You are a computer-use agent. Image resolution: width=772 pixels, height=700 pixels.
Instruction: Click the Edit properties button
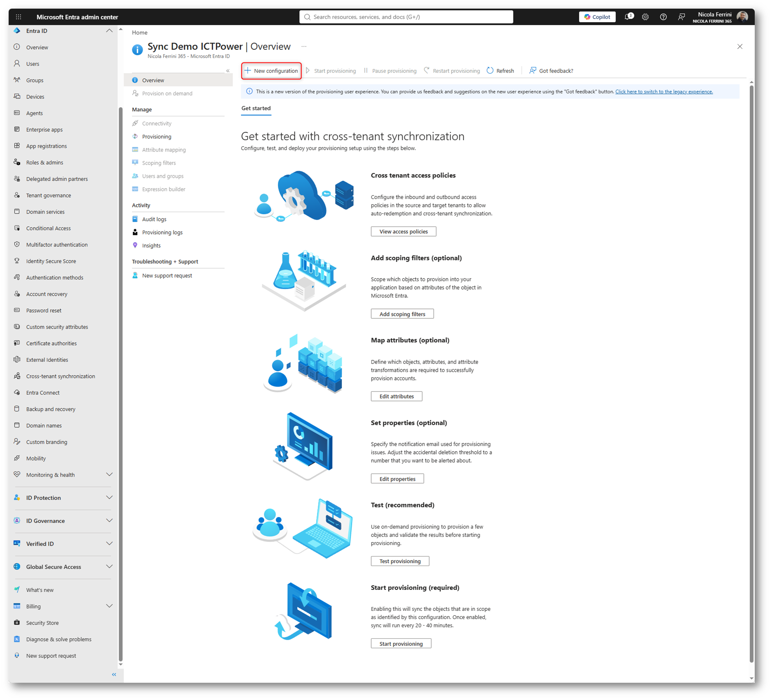(397, 479)
